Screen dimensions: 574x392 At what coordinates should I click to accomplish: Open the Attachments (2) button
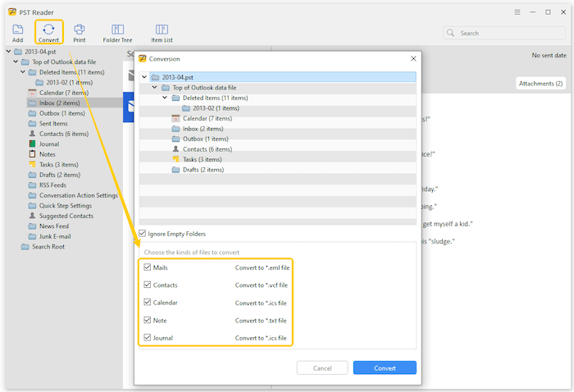click(x=540, y=84)
